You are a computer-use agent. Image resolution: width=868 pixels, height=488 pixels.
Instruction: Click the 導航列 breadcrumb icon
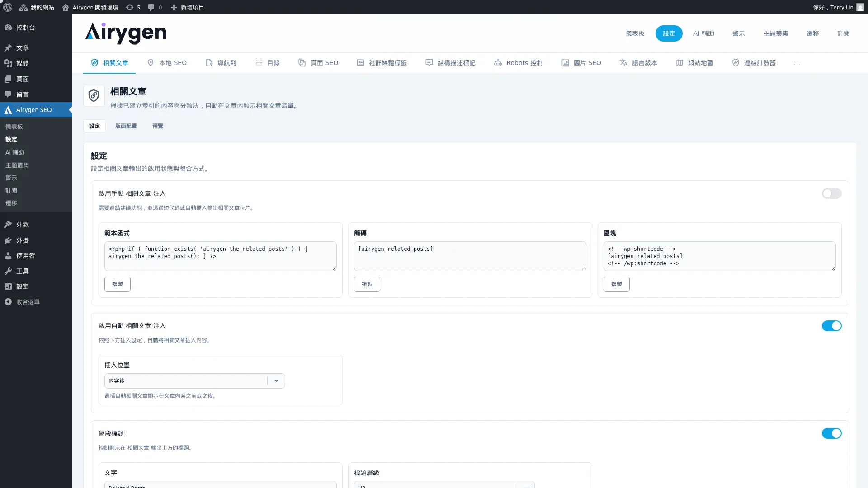209,63
